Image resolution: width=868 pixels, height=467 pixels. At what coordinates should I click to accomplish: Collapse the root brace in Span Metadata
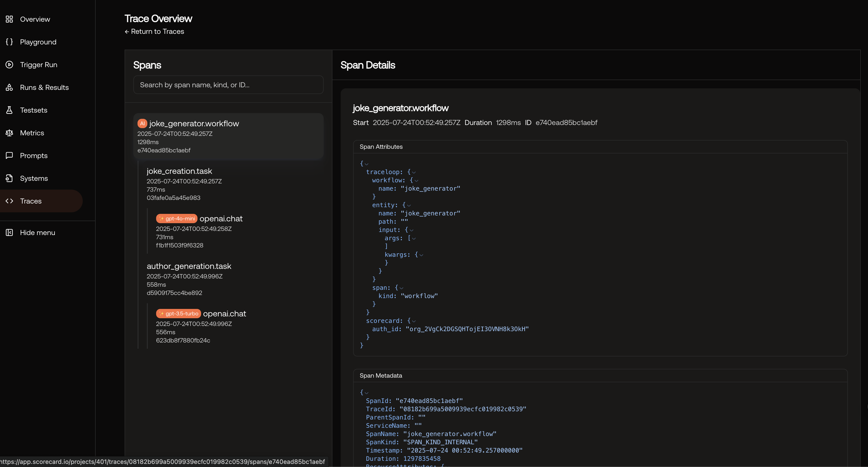(x=367, y=393)
